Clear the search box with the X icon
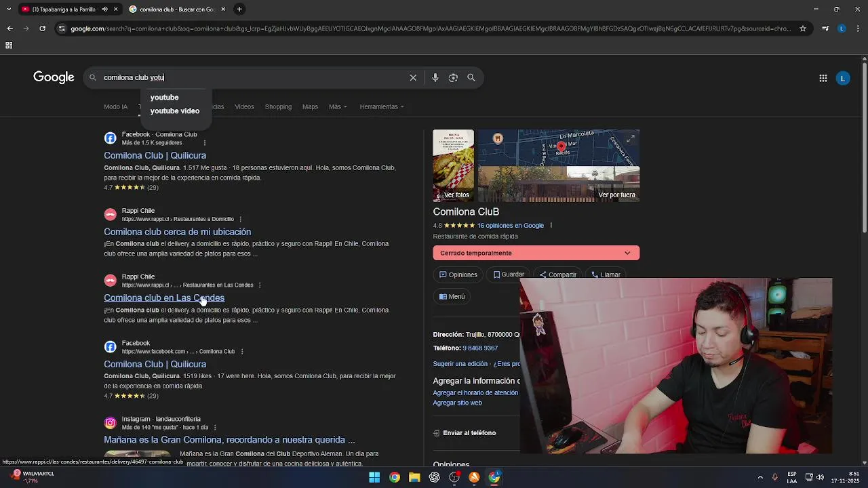 [x=413, y=78]
